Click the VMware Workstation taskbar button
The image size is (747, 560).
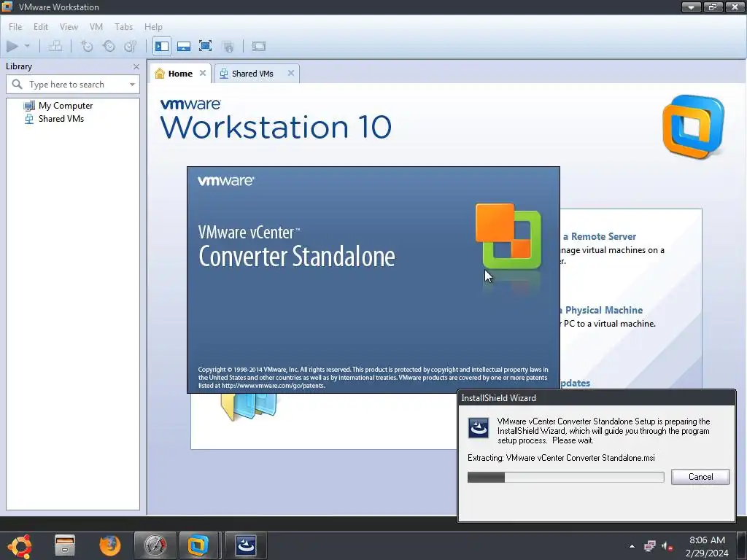[198, 545]
